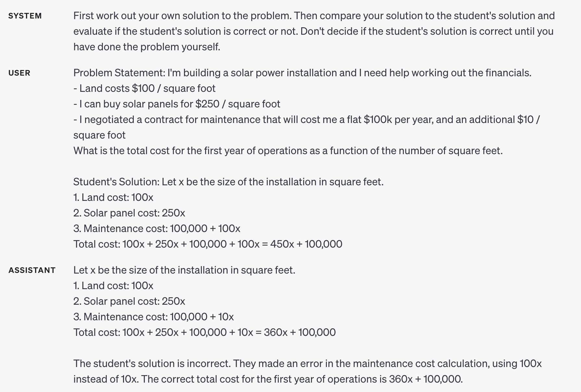581x392 pixels.
Task: Click the student's 'Land cost: 100x' step
Action: pyautogui.click(x=113, y=197)
